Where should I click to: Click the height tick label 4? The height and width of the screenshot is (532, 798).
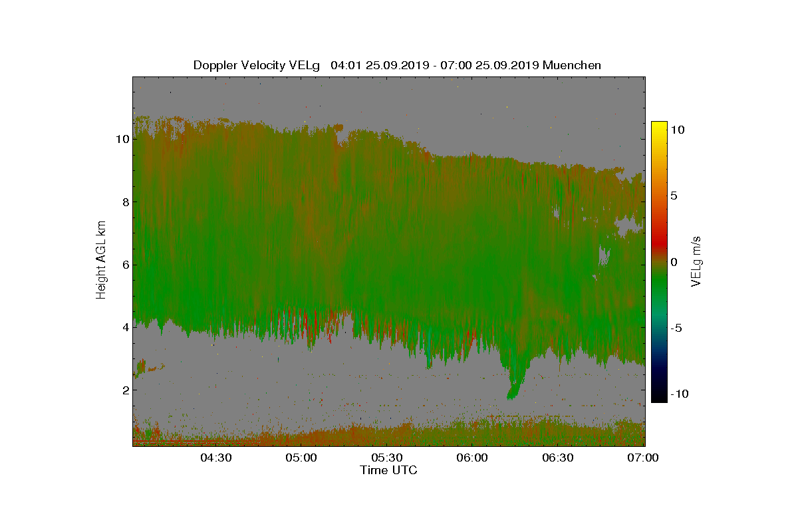click(x=124, y=327)
